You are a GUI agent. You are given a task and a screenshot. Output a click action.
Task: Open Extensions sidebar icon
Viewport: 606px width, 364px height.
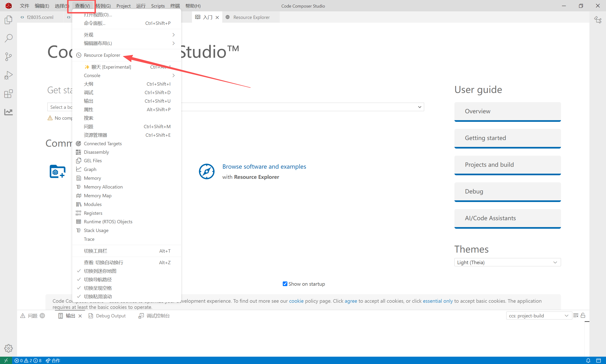click(x=9, y=93)
